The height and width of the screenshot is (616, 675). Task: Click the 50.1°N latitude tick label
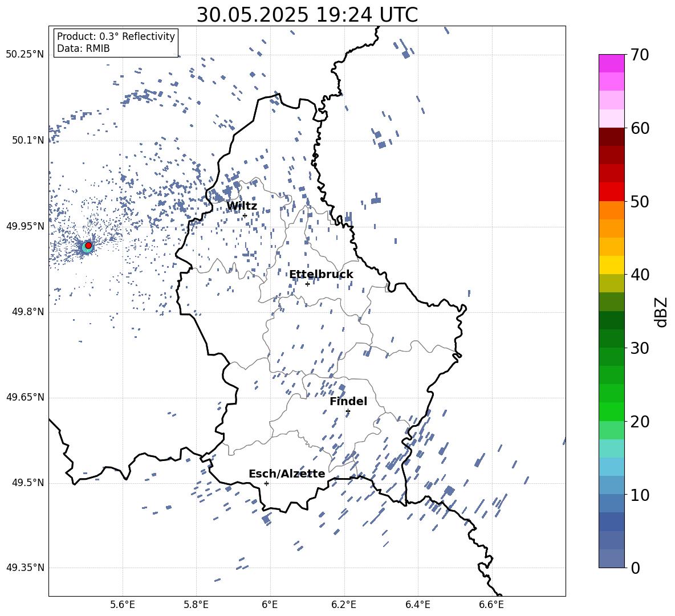click(28, 140)
